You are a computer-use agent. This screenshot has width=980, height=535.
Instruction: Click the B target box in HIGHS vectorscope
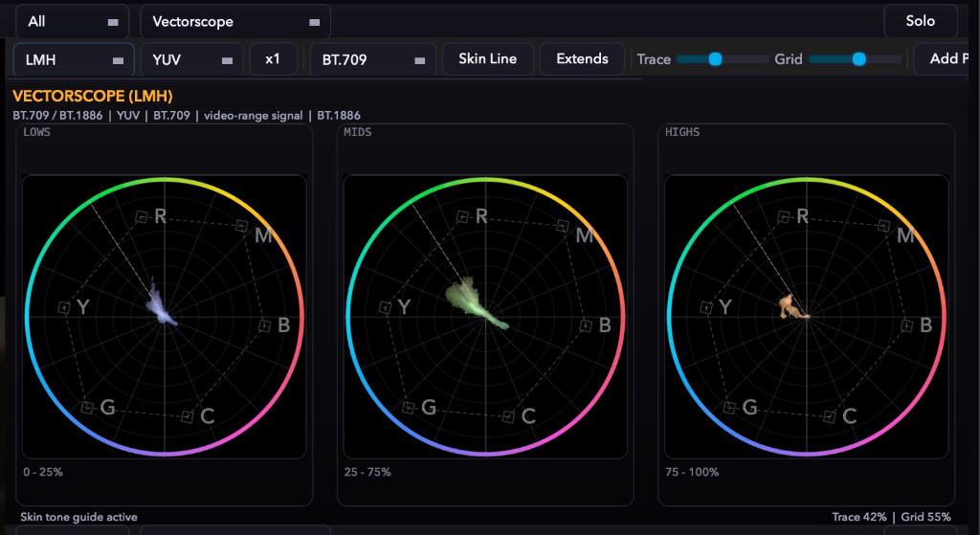(906, 325)
